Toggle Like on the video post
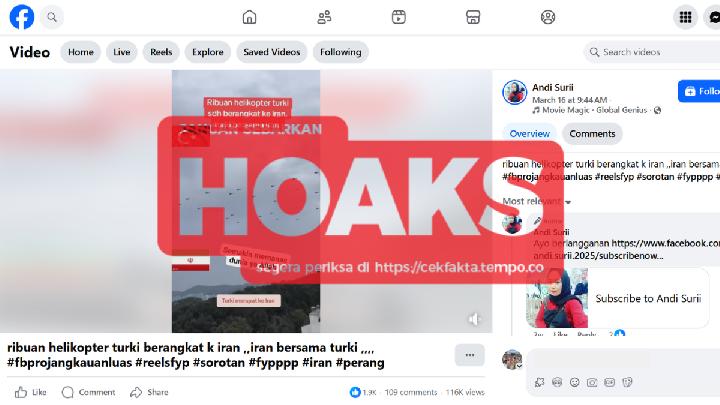 tap(30, 392)
